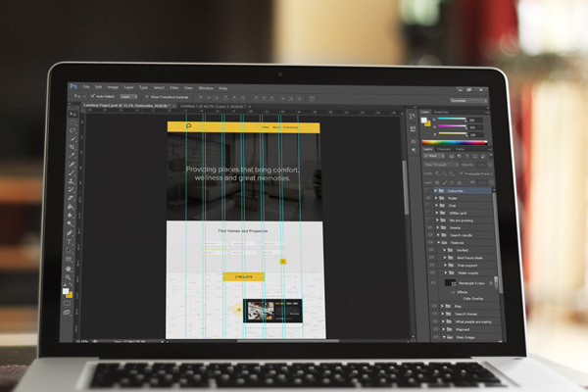Open the Essentials workspace dropdown

click(x=468, y=101)
